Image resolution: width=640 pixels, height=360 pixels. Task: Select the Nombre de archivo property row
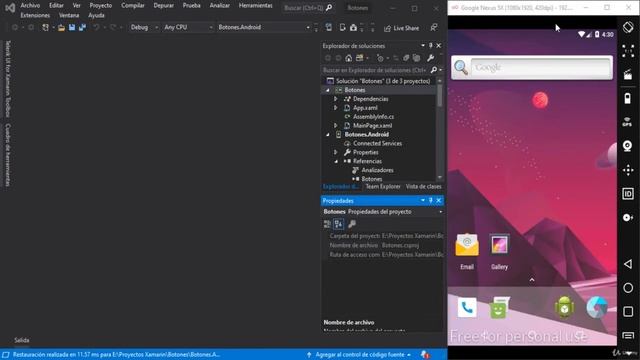point(383,245)
